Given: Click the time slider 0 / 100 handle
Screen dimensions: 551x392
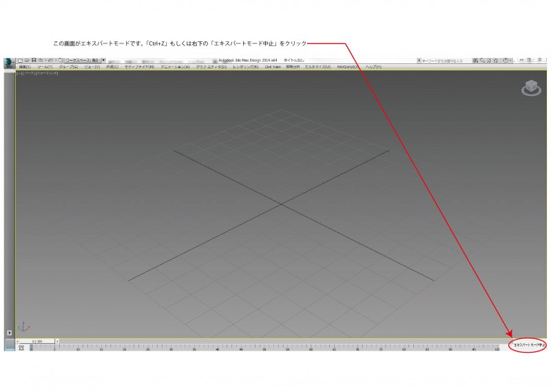Looking at the screenshot, I should pos(36,340).
